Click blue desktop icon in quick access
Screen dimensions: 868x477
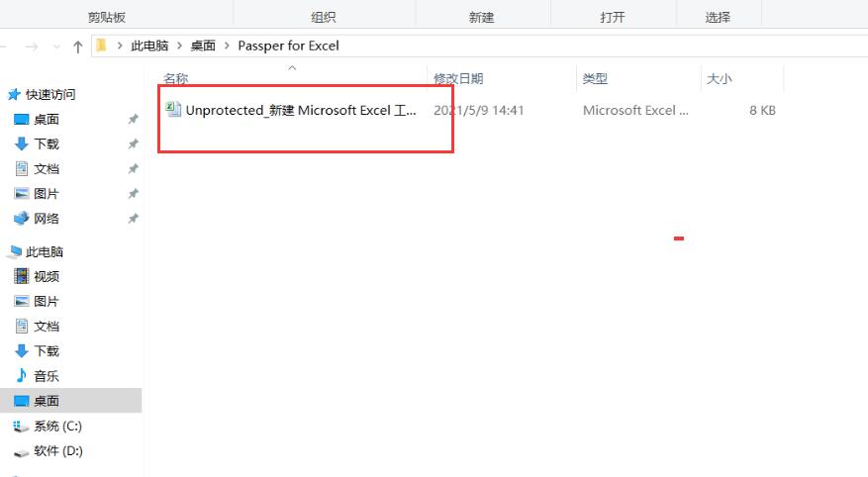click(21, 119)
